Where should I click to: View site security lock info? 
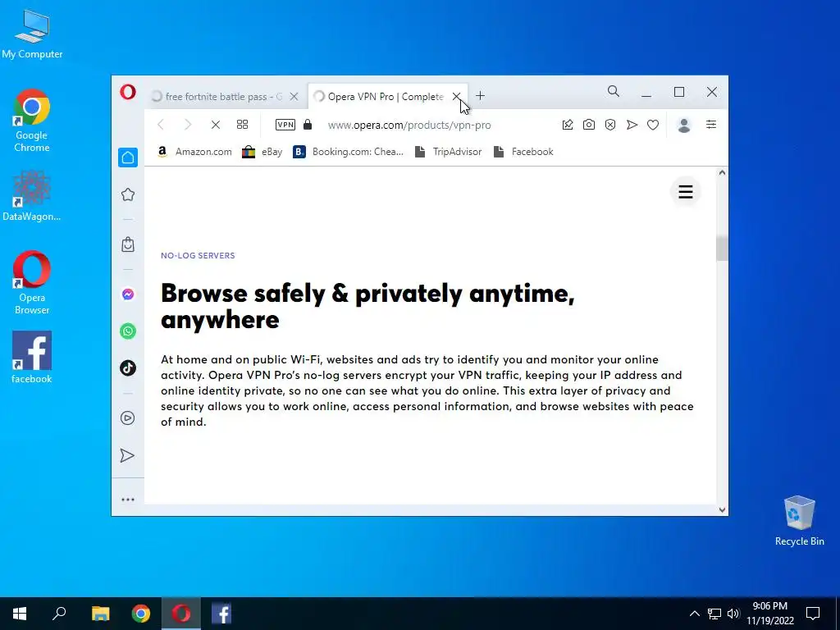(308, 125)
